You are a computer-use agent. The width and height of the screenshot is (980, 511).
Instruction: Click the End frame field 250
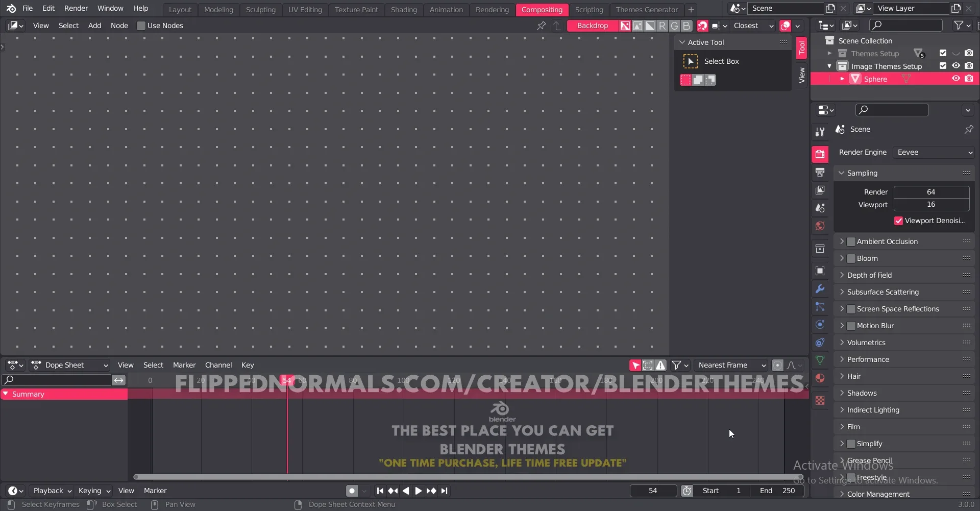coord(777,491)
